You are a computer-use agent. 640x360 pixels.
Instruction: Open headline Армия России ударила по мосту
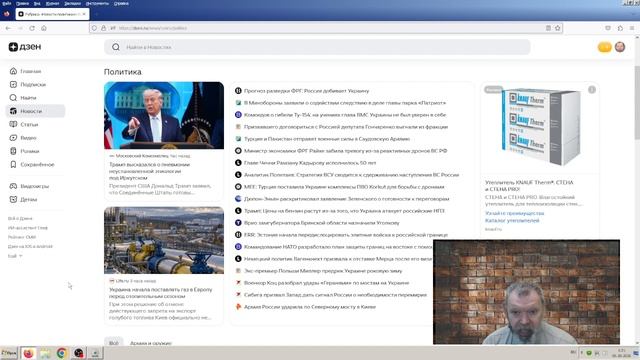pos(310,307)
